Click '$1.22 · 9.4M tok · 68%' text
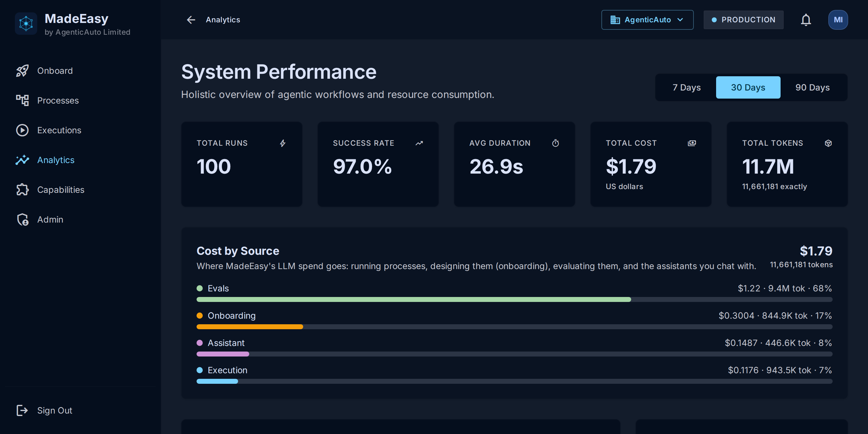This screenshot has height=434, width=868. point(785,288)
